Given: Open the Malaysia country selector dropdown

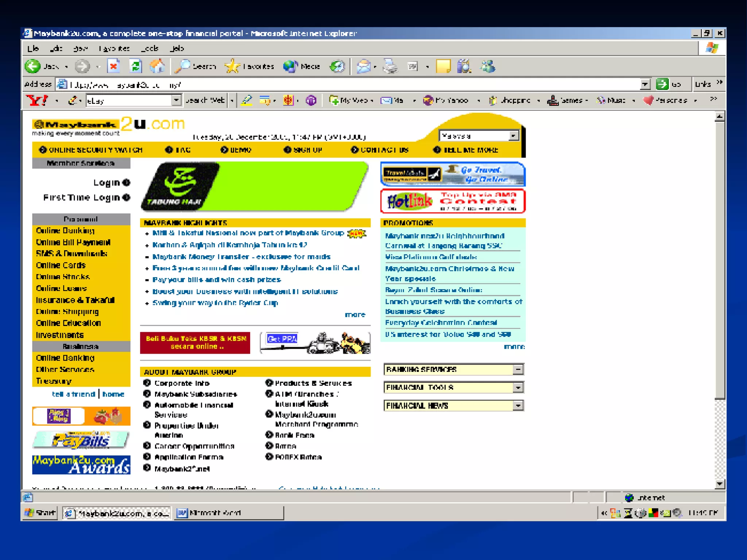Looking at the screenshot, I should [x=513, y=136].
